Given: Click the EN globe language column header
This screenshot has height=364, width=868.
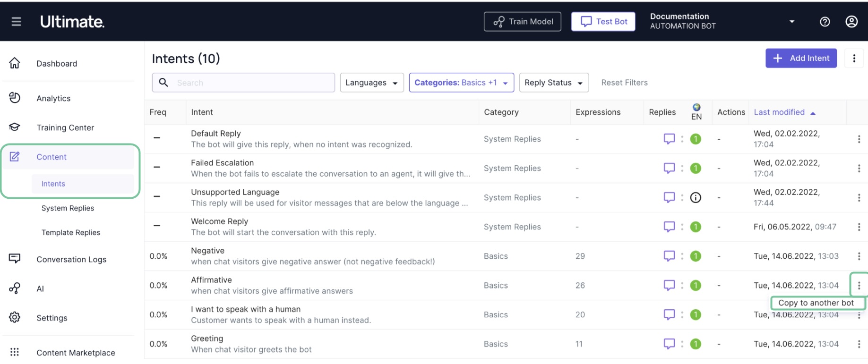Looking at the screenshot, I should (696, 112).
